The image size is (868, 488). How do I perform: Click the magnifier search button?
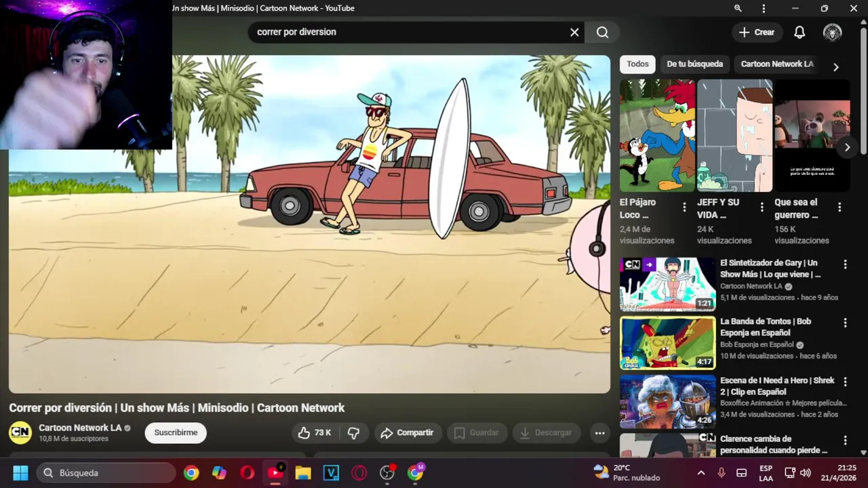click(602, 32)
